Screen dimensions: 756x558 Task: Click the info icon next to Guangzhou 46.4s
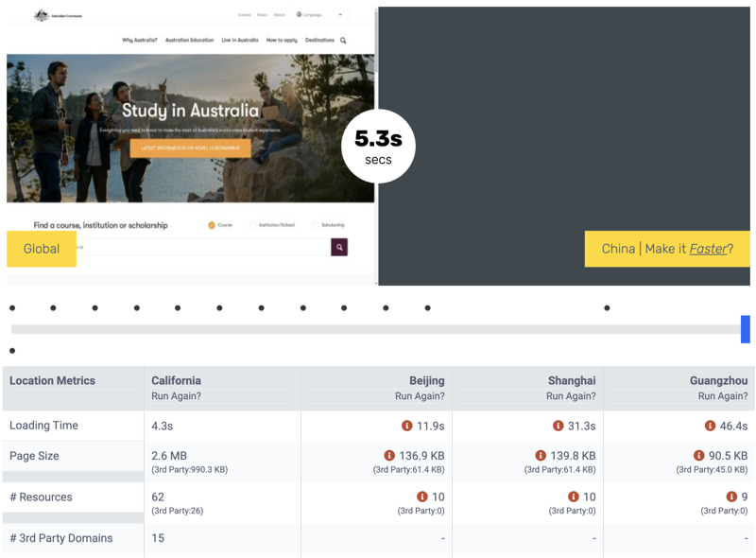(711, 426)
